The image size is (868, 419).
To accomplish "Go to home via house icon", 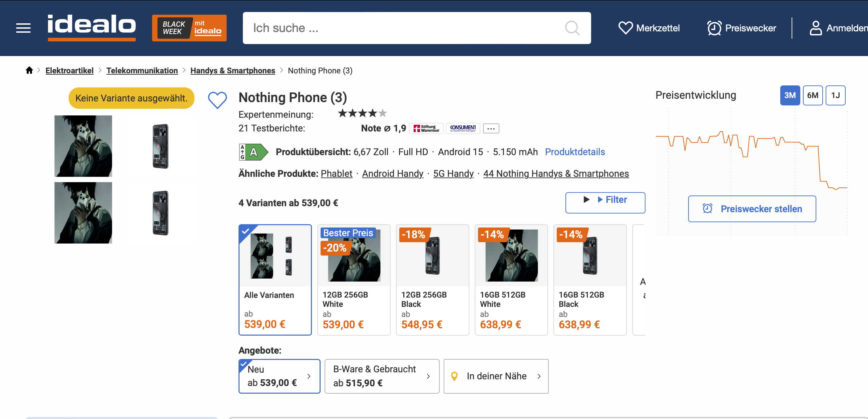I will click(x=29, y=70).
